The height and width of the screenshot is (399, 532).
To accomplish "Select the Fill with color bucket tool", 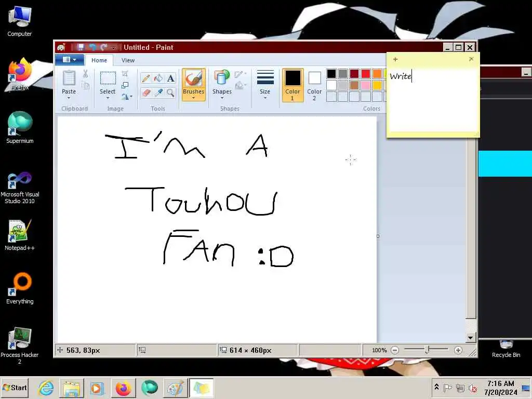I will click(158, 78).
